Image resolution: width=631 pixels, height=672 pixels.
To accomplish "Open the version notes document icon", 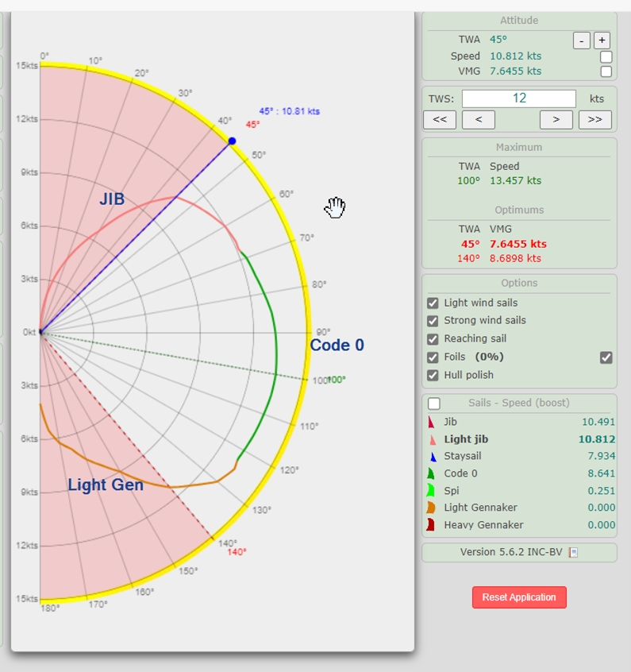I will 573,553.
